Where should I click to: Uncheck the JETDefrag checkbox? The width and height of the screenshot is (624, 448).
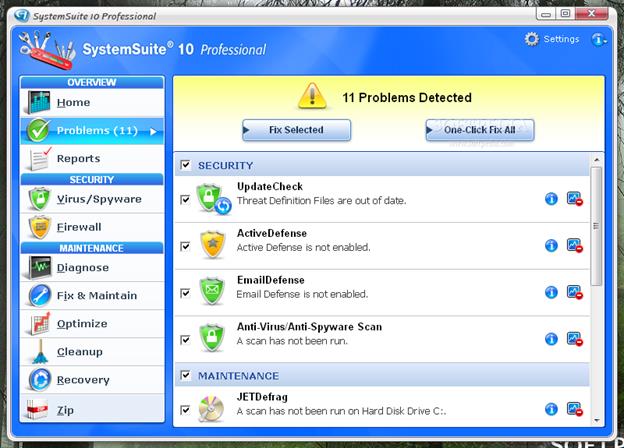(185, 410)
